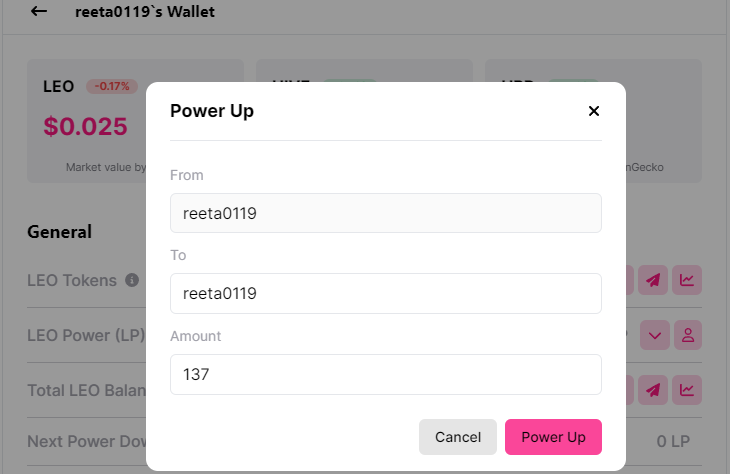Open the chart icon in LEO Tokens row

(x=687, y=280)
